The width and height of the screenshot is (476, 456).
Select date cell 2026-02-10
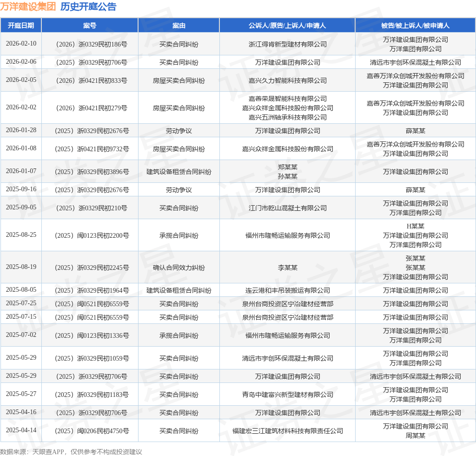click(21, 43)
